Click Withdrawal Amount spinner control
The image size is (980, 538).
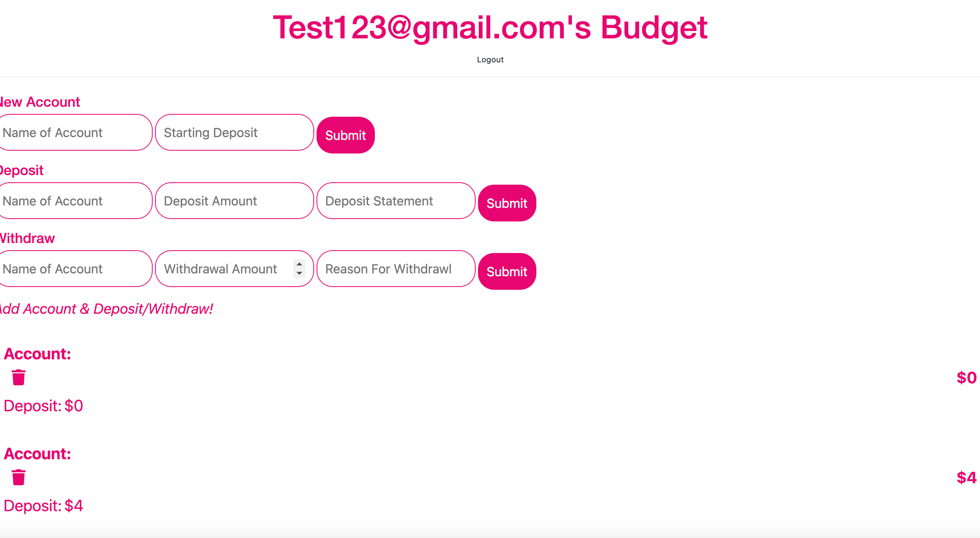tap(299, 269)
